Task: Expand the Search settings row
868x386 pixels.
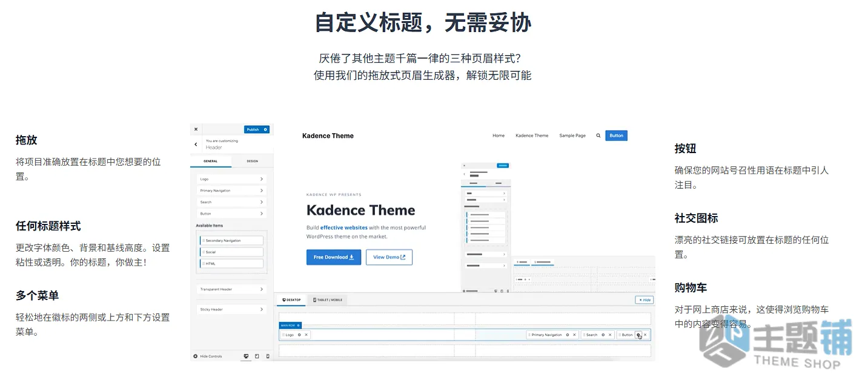Action: point(232,202)
